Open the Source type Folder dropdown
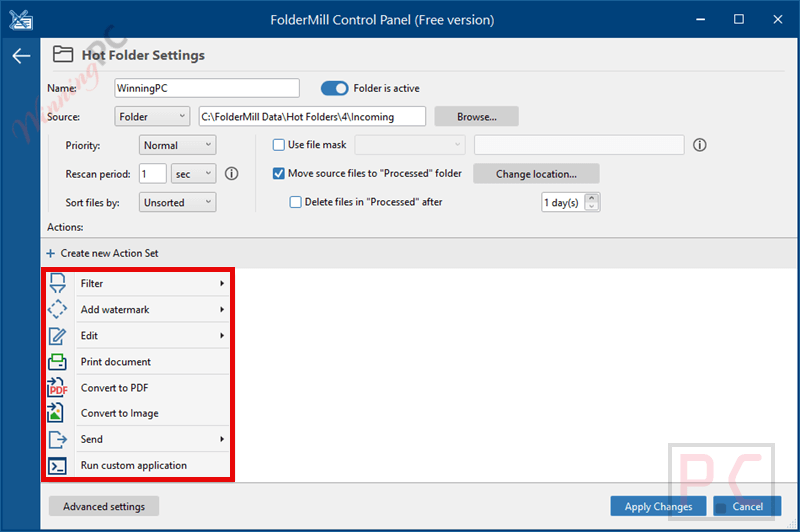 click(x=152, y=117)
